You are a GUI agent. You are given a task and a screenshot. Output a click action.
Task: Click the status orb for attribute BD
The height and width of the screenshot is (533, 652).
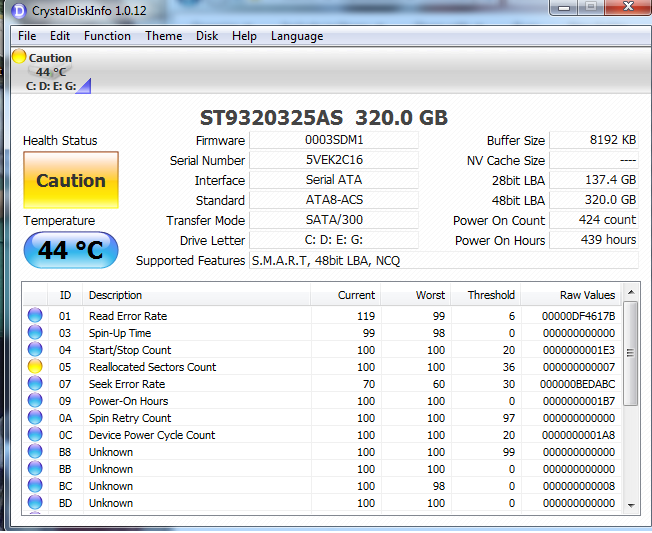tap(35, 503)
